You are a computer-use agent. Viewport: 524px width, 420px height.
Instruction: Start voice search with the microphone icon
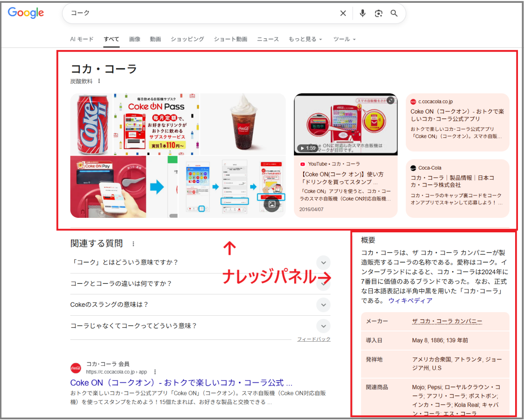click(362, 13)
